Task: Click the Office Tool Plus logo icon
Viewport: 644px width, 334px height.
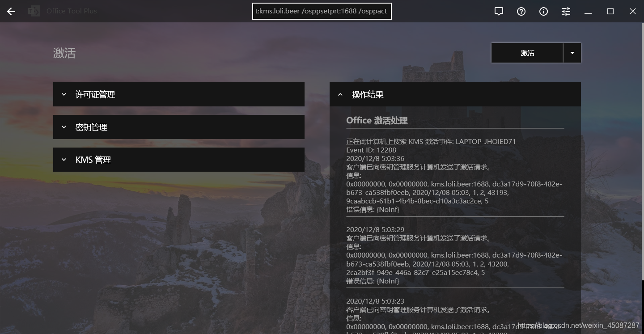Action: click(34, 11)
